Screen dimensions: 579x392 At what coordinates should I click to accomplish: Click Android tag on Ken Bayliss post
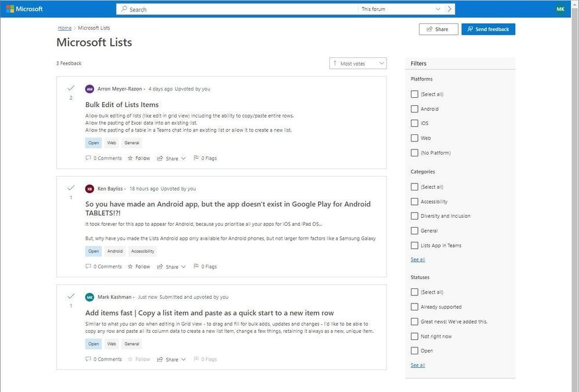[115, 251]
